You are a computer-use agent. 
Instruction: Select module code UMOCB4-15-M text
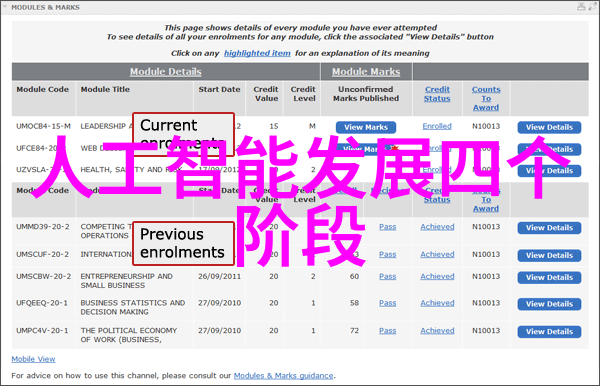point(43,126)
